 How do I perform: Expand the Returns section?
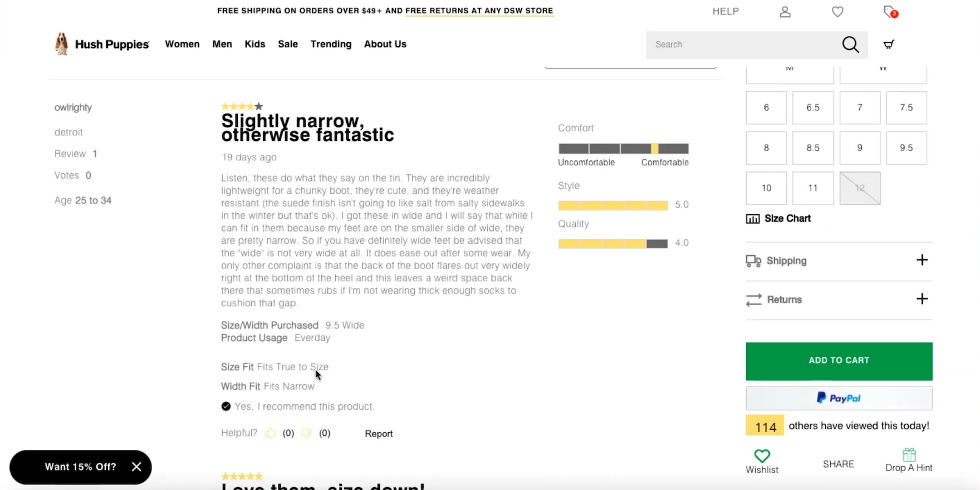click(922, 299)
